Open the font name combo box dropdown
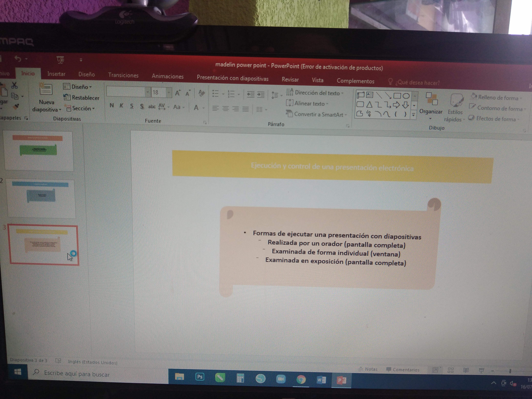532x399 pixels. (147, 92)
